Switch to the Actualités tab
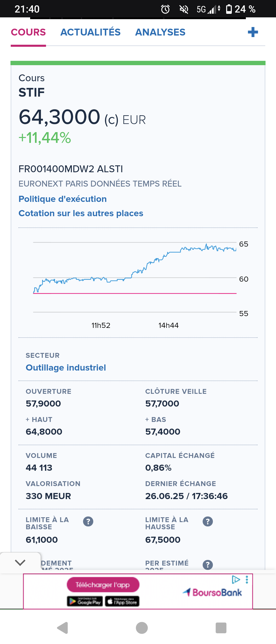Screen dimensions: 276x644 90,32
